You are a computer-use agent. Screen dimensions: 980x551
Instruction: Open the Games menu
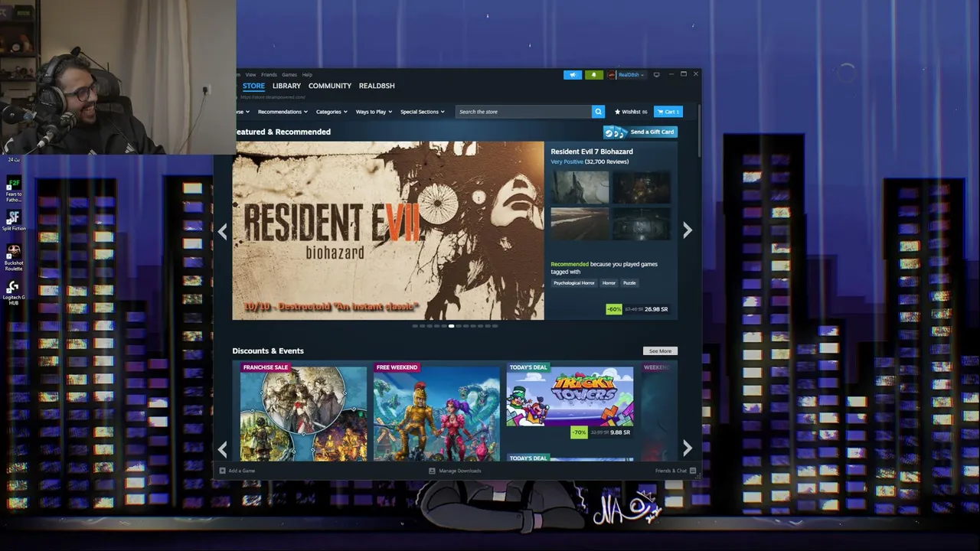click(289, 75)
